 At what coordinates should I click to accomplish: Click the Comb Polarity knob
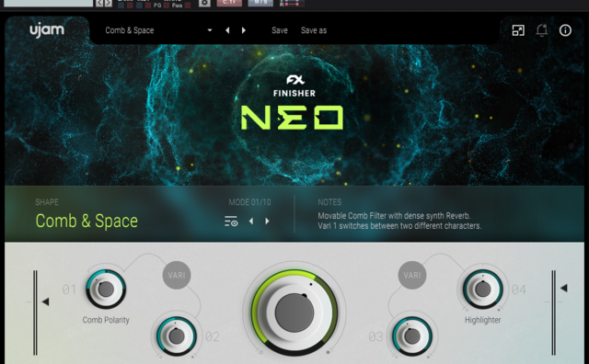(106, 289)
